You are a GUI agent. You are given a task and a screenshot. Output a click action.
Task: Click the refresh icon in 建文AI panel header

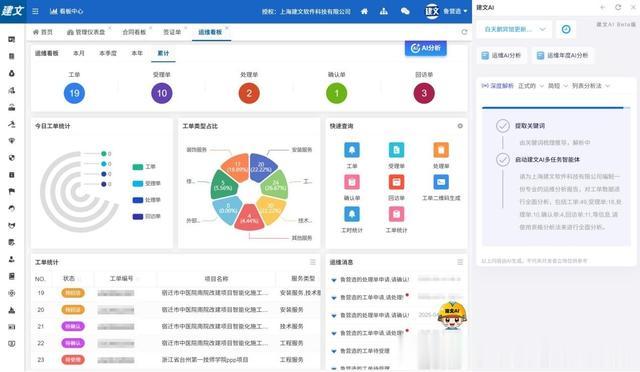(x=618, y=7)
